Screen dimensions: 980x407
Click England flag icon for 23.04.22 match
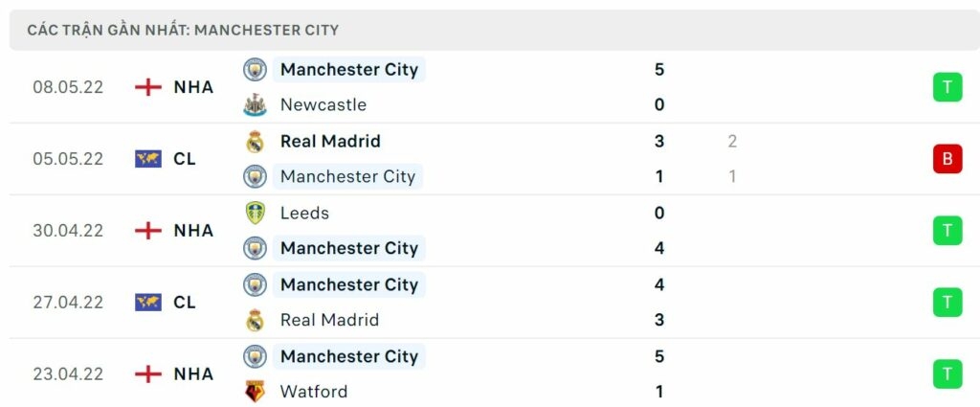(148, 374)
